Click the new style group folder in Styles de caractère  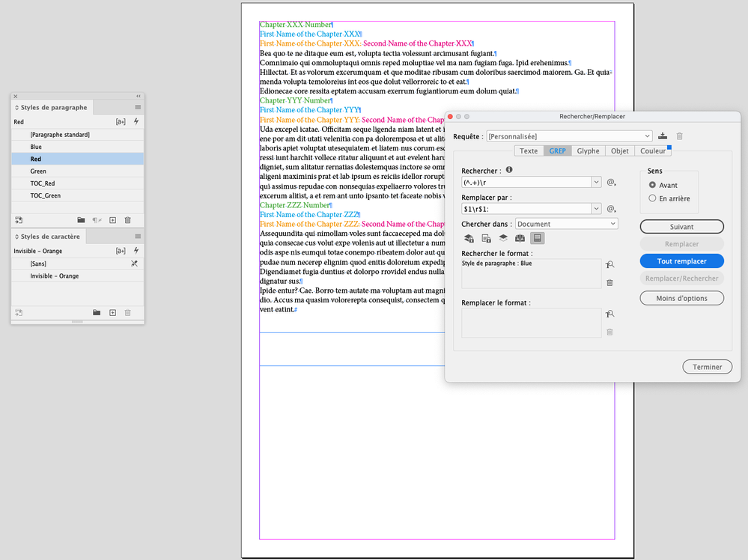coord(96,312)
